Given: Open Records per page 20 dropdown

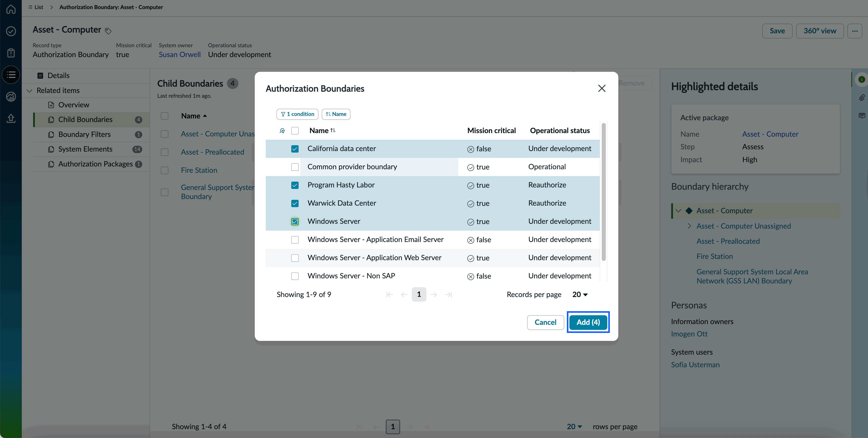Looking at the screenshot, I should tap(580, 295).
